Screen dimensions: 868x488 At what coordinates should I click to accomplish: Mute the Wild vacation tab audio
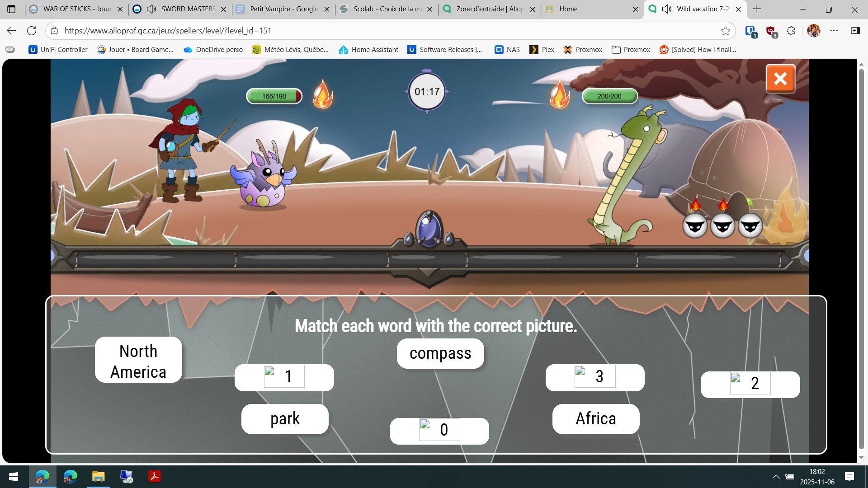click(x=667, y=9)
